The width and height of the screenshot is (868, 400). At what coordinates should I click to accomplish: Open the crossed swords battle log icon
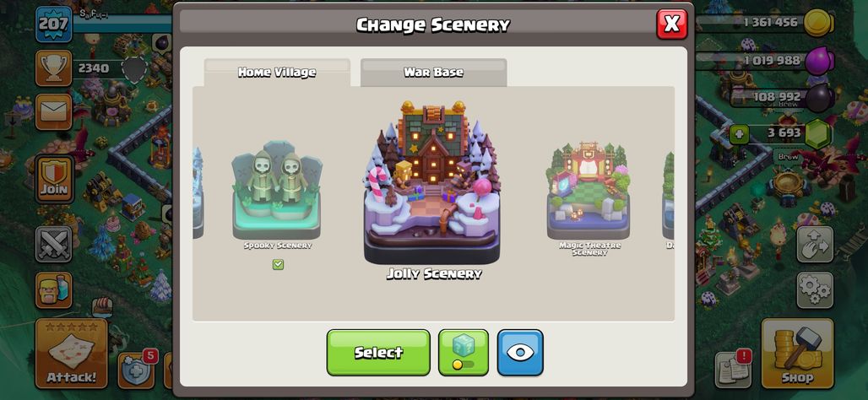pos(54,244)
